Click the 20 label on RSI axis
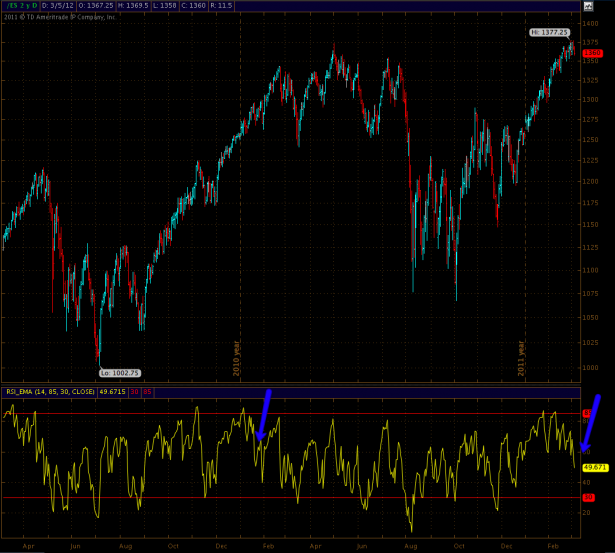The width and height of the screenshot is (615, 553). click(x=587, y=513)
